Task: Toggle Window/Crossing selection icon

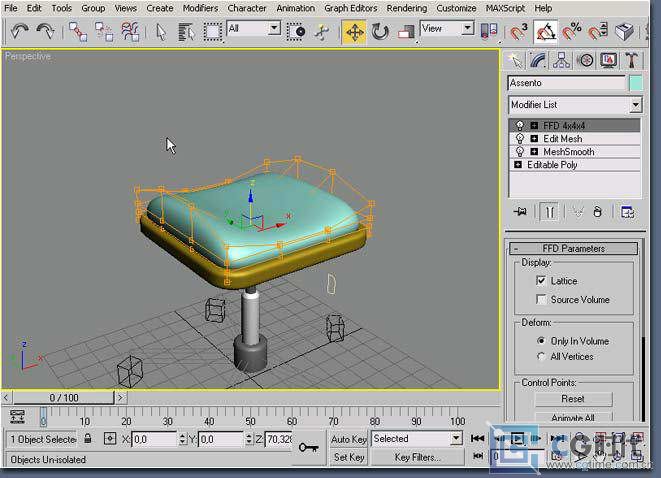Action: pos(296,32)
